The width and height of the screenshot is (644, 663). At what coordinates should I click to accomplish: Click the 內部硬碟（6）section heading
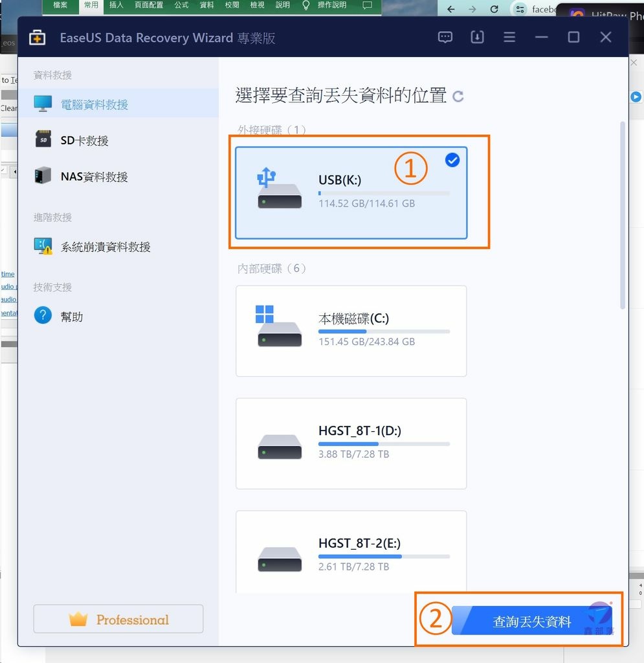pyautogui.click(x=272, y=269)
